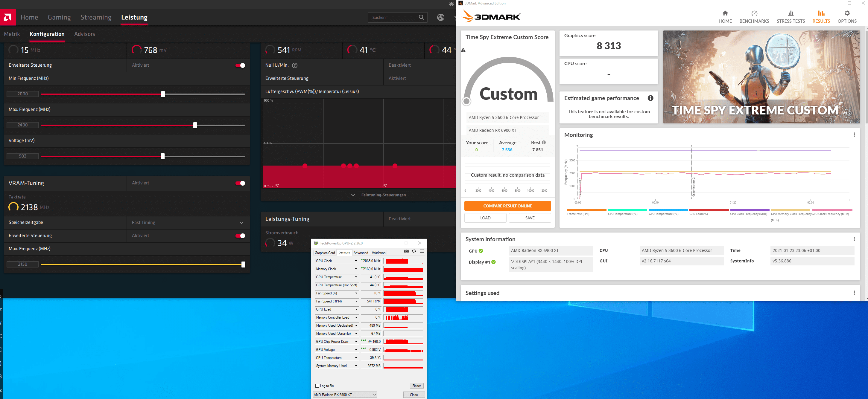
Task: Open the AMD Radeon RX 6900 XT device combo box
Action: click(x=345, y=395)
